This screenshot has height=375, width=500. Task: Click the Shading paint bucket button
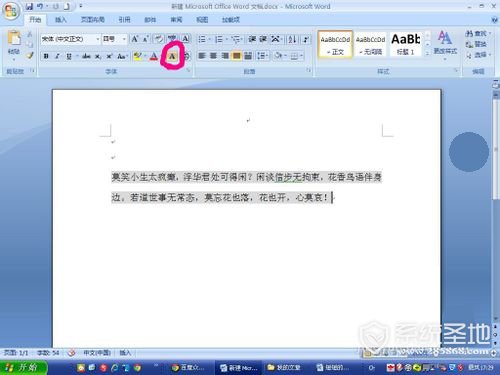pos(279,56)
